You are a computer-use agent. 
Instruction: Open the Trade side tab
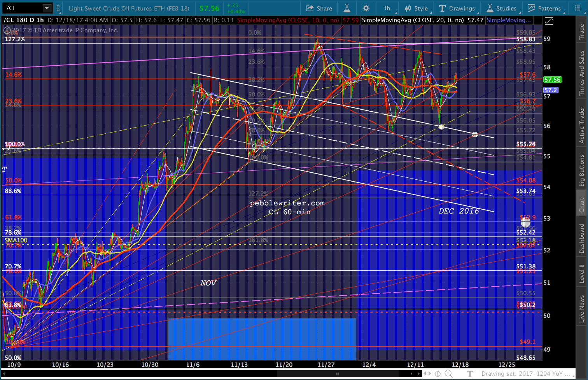click(582, 32)
